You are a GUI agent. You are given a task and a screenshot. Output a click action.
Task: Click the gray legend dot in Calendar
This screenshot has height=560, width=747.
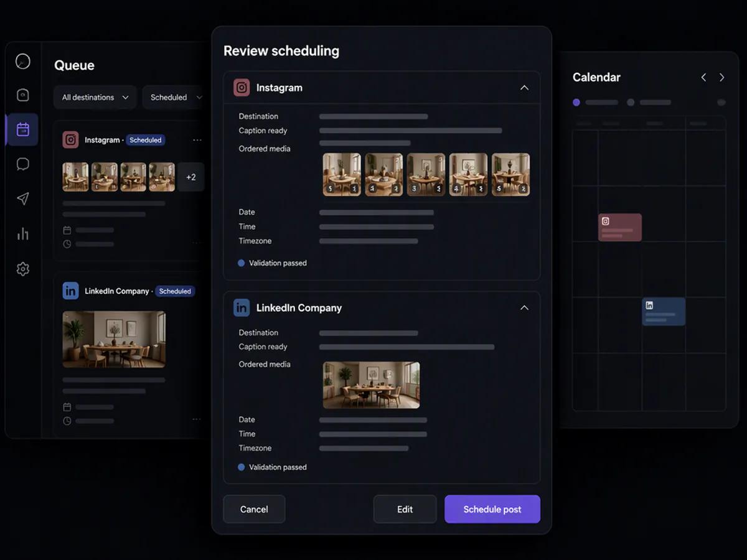pos(631,102)
